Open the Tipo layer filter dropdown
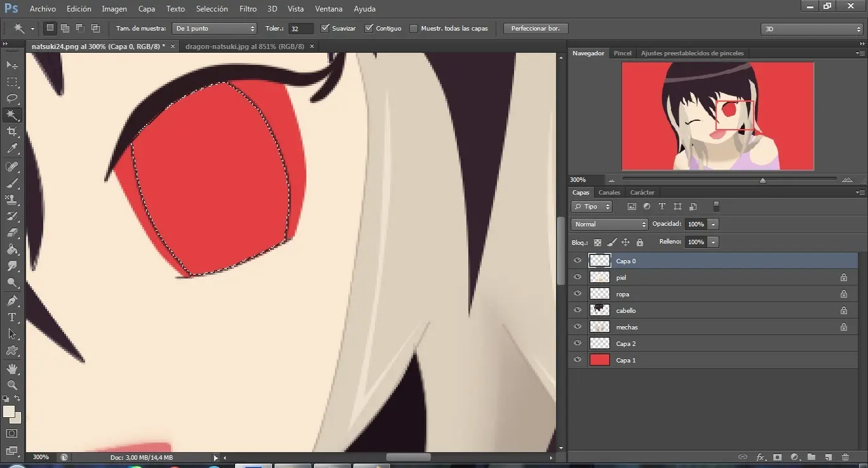Viewport: 868px width, 468px height. [592, 207]
